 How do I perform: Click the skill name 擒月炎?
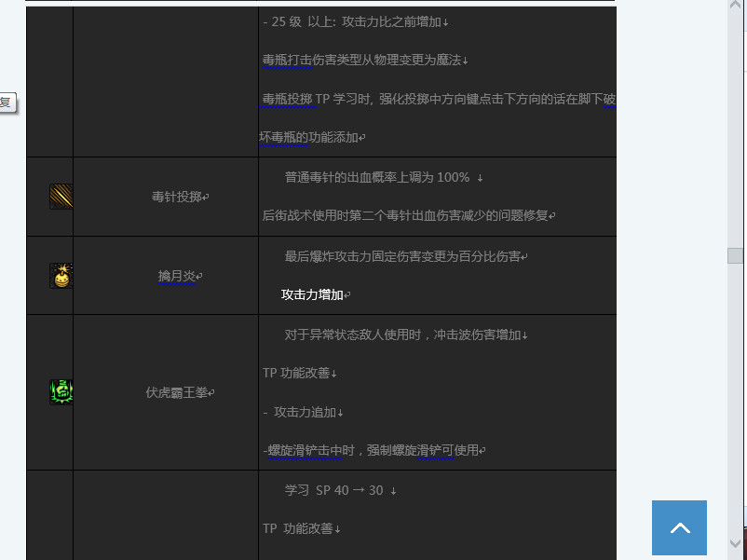177,276
